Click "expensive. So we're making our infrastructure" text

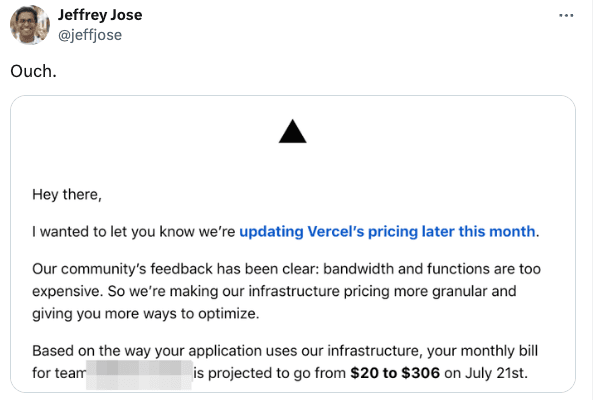pyautogui.click(x=186, y=291)
